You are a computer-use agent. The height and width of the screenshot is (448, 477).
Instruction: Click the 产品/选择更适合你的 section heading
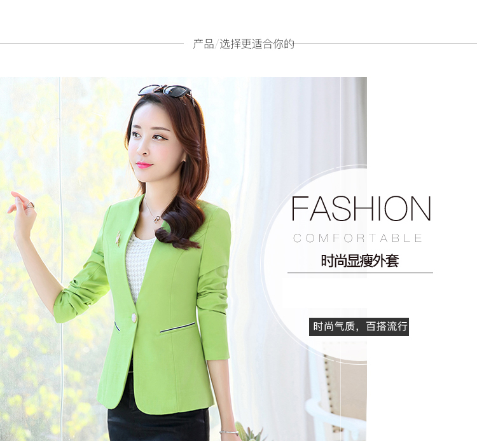pyautogui.click(x=244, y=44)
